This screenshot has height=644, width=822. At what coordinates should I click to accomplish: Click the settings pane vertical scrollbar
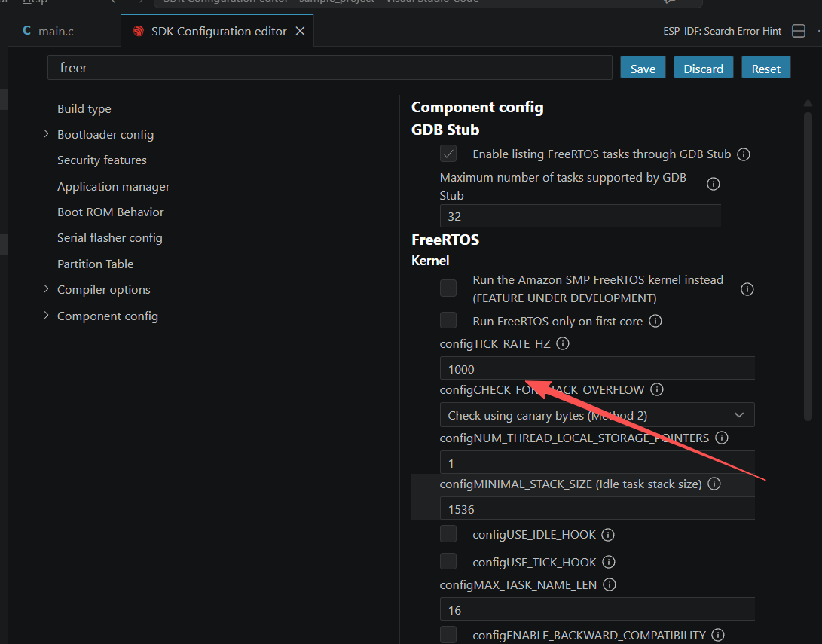click(x=808, y=264)
